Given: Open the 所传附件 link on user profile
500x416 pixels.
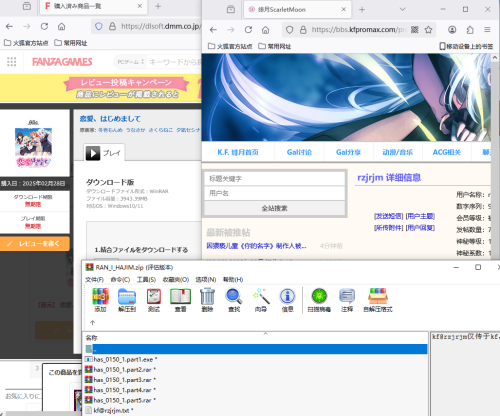Looking at the screenshot, I should click(389, 228).
